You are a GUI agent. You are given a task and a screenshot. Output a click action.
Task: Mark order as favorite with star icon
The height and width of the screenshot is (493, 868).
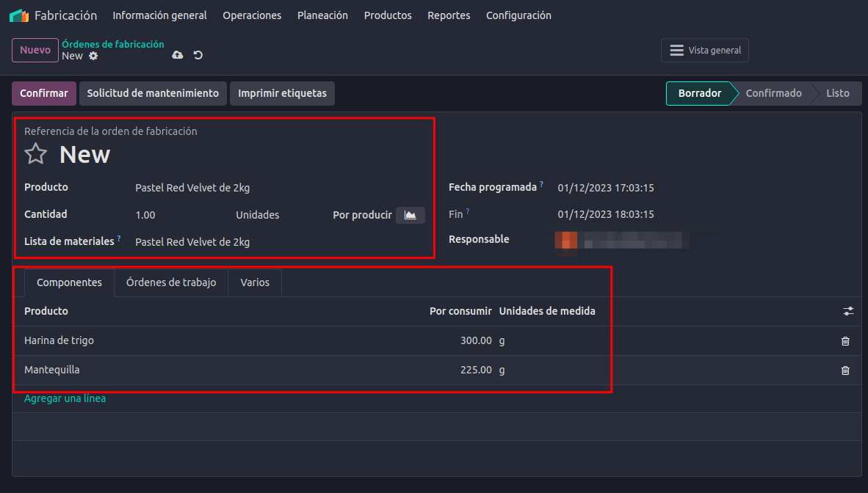(36, 154)
